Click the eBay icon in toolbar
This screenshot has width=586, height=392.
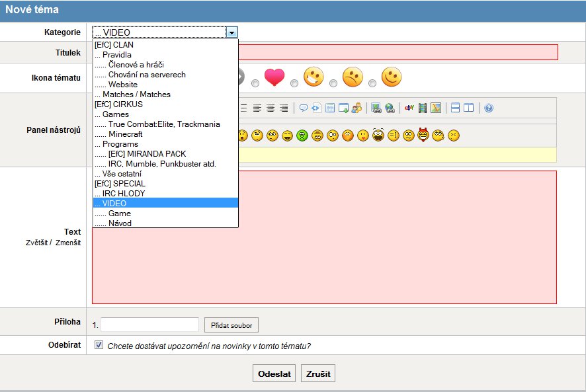point(409,108)
